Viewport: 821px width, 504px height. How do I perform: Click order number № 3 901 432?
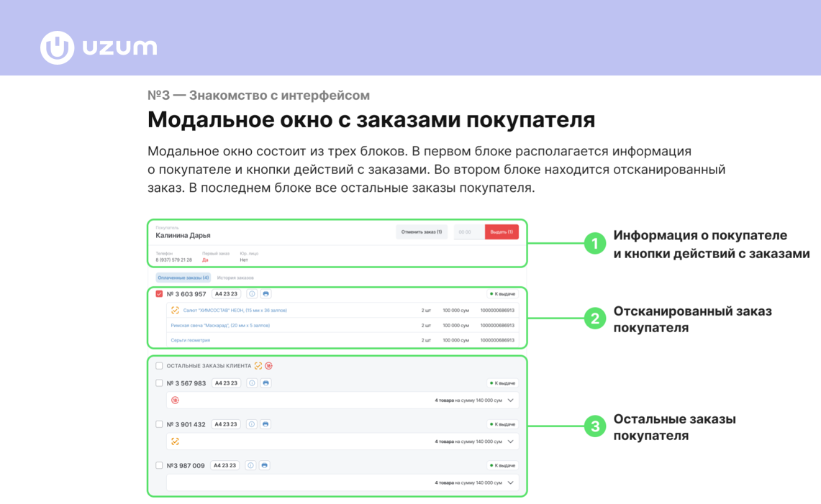pyautogui.click(x=186, y=424)
